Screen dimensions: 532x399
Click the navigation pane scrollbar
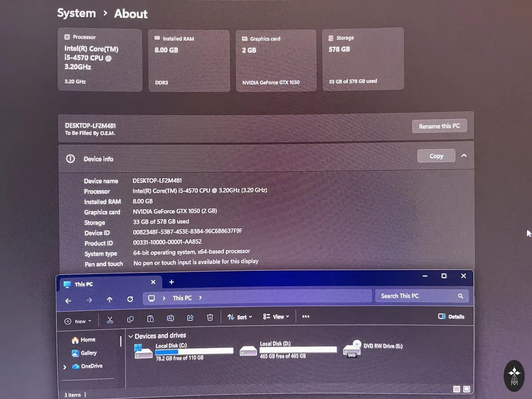(x=121, y=341)
